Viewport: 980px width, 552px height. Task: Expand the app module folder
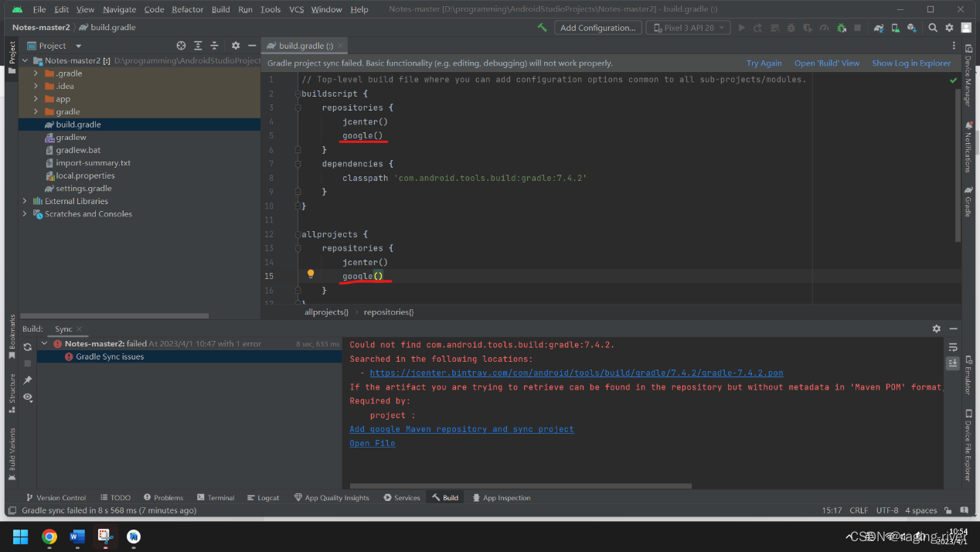36,99
